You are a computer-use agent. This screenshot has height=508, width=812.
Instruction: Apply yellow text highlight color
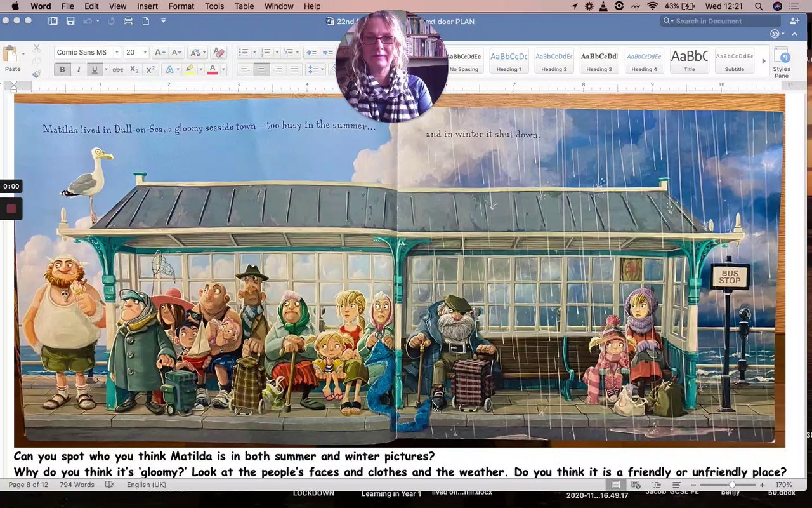tap(190, 70)
